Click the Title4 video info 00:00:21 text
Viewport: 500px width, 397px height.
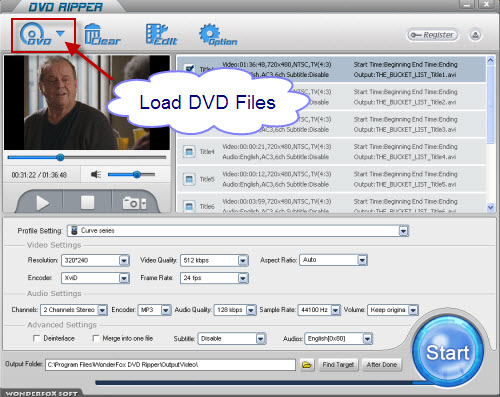[277, 147]
